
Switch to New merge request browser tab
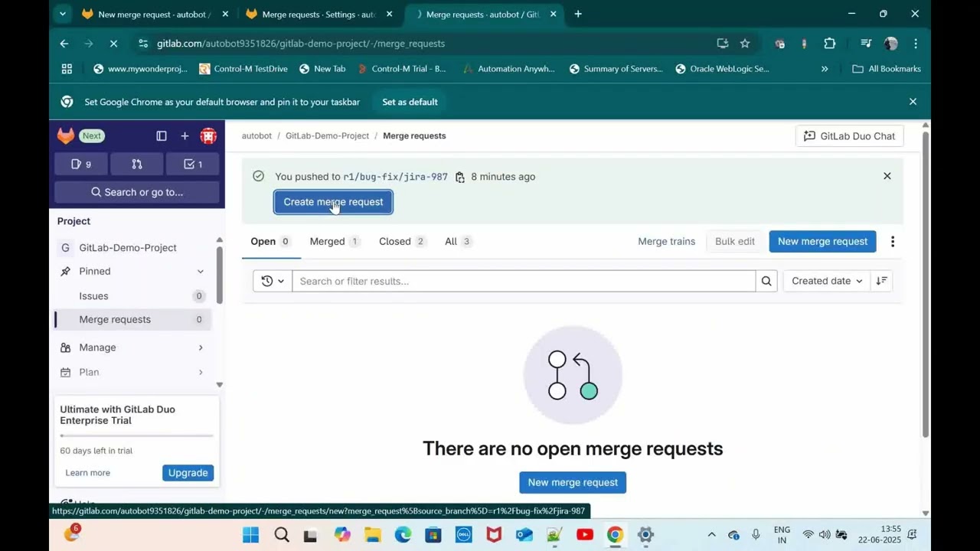[x=155, y=14]
